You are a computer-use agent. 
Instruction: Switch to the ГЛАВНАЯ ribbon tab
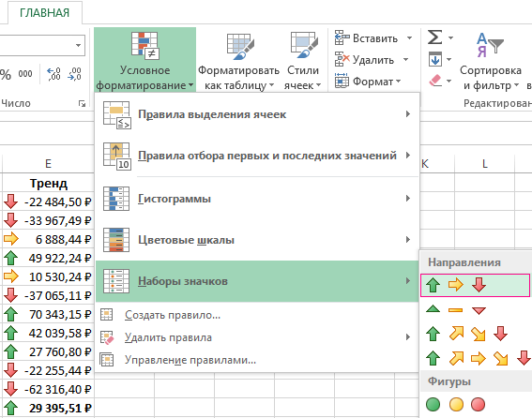44,13
